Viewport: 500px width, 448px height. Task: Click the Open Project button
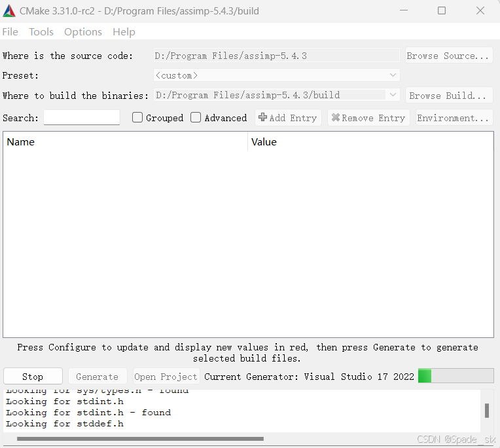tap(166, 376)
